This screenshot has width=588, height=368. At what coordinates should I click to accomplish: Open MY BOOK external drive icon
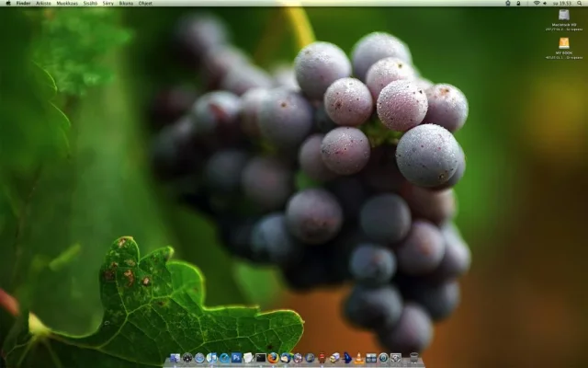coord(563,43)
